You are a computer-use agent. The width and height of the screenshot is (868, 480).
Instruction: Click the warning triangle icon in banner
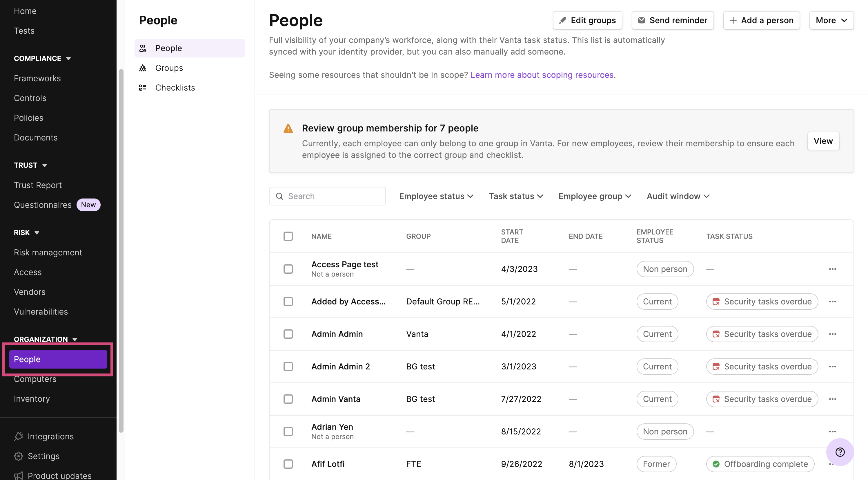pos(288,129)
